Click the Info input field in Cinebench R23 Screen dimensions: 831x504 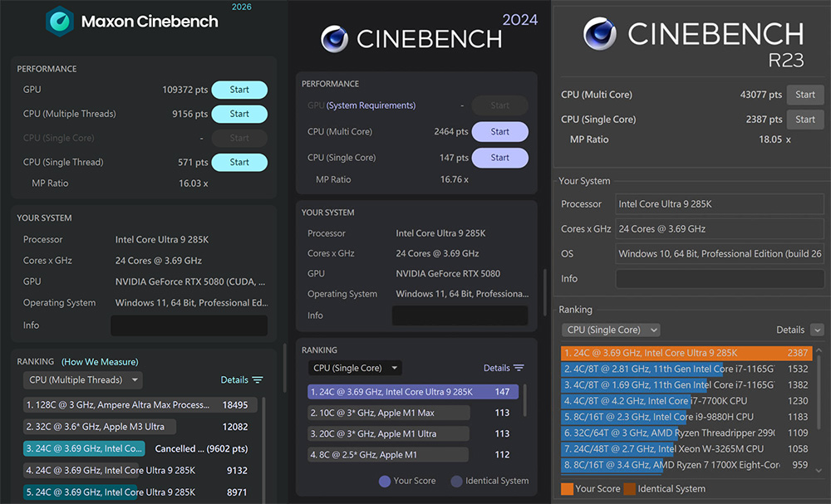[719, 279]
